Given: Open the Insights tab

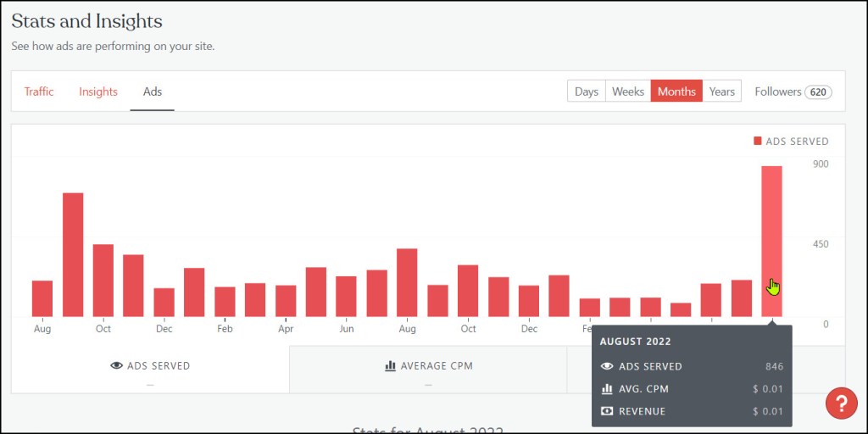Looking at the screenshot, I should pos(98,92).
